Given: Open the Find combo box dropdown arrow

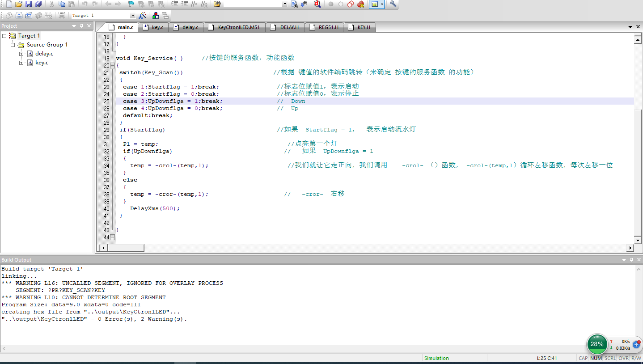Looking at the screenshot, I should pos(285,4).
